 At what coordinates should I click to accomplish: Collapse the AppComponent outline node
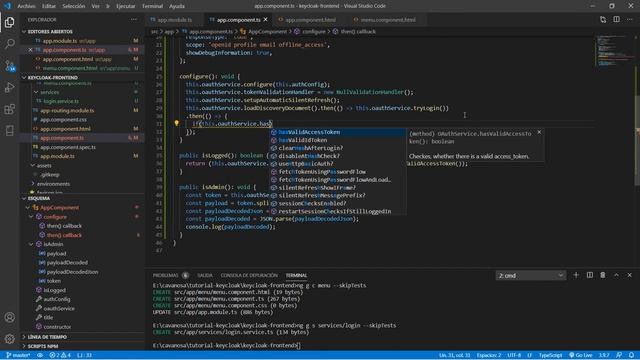coord(27,207)
